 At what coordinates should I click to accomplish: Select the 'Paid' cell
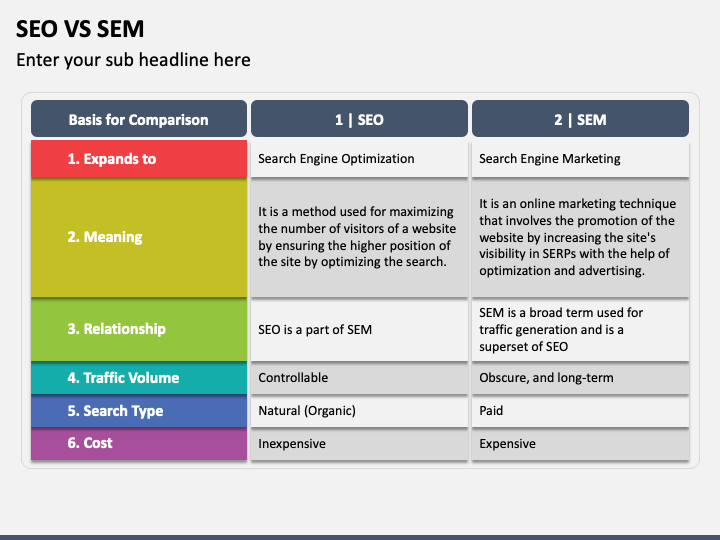tap(580, 411)
